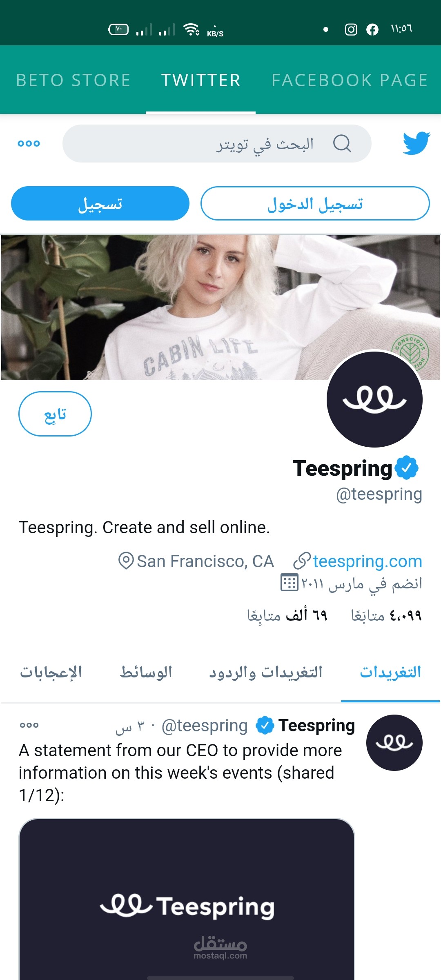Tap the Teespring profile avatar circle
The image size is (441, 980).
coord(374,399)
